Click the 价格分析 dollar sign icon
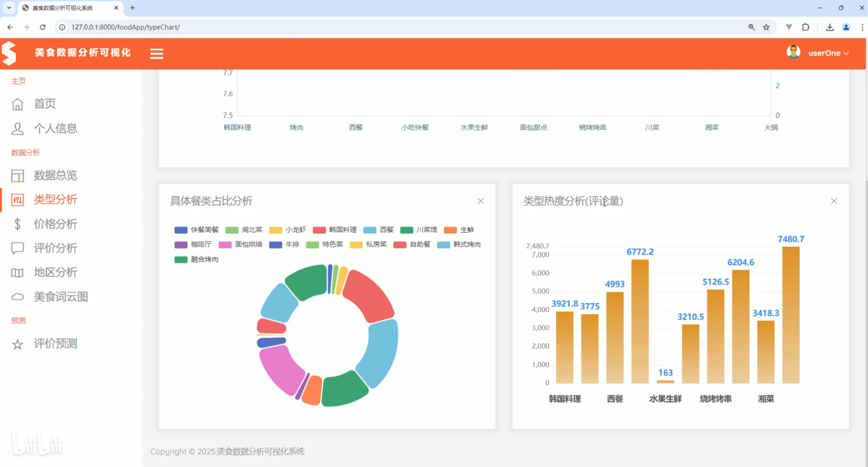The width and height of the screenshot is (868, 467). (x=17, y=224)
